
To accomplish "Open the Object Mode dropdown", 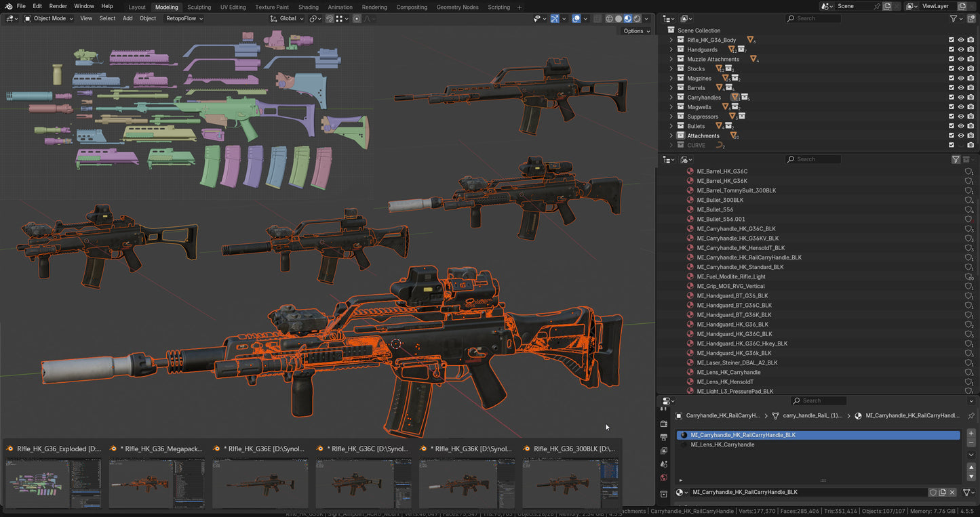I will 48,18.
